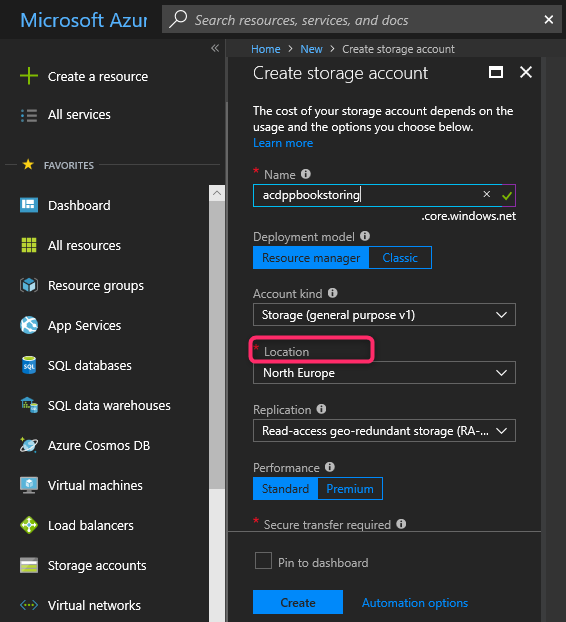
Task: Click the Load balancers diamond icon
Action: pos(29,525)
